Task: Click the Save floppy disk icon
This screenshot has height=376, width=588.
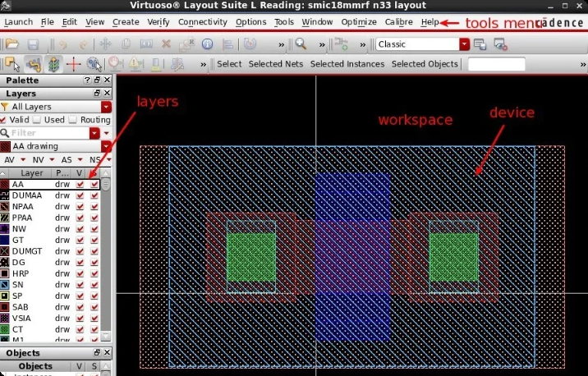Action: (x=33, y=44)
